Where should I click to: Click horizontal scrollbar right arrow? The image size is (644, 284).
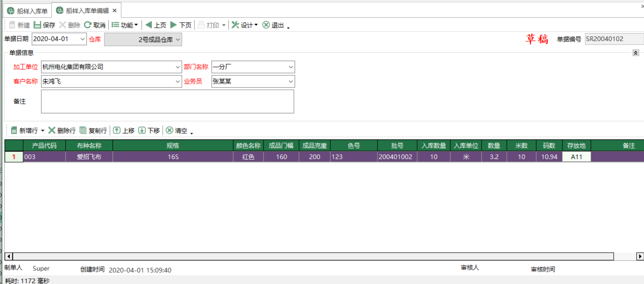coord(640,256)
